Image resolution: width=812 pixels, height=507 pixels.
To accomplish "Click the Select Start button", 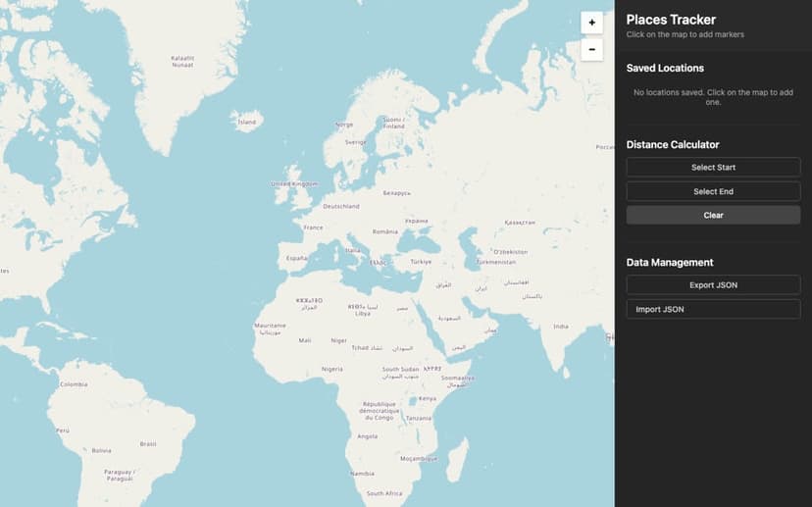I will pyautogui.click(x=713, y=168).
